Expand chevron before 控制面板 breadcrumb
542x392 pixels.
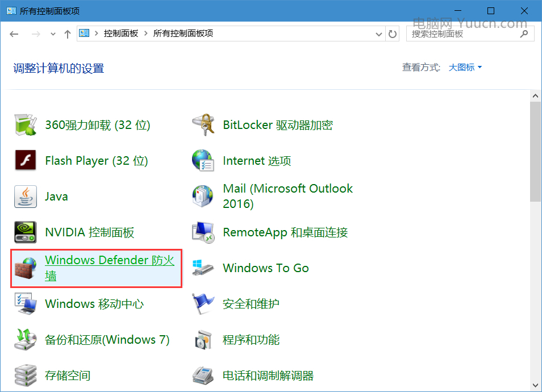pyautogui.click(x=97, y=33)
